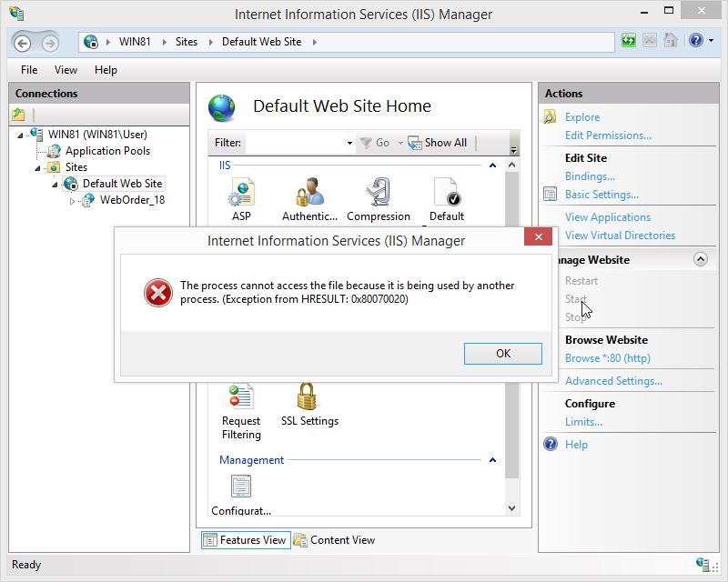
Task: Switch to Features View tab
Action: tap(246, 540)
